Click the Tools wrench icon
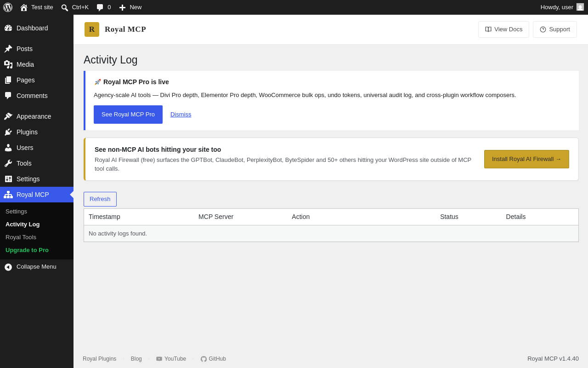588x368 pixels. tap(8, 163)
